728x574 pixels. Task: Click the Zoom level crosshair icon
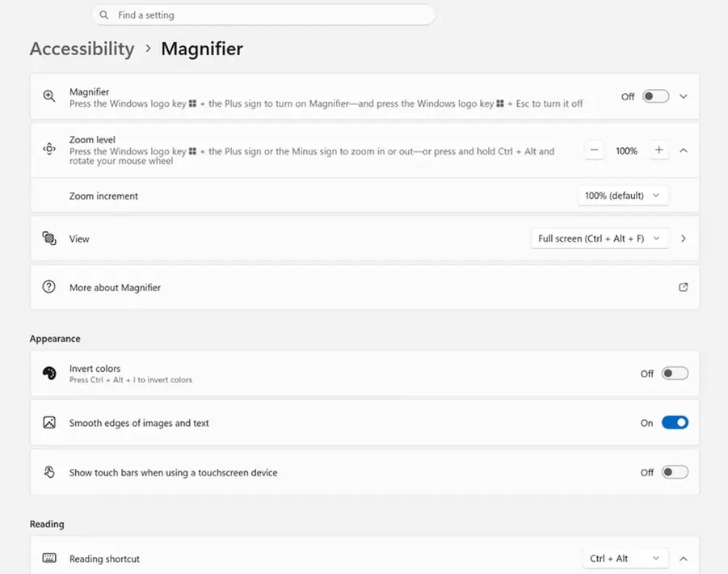pos(49,149)
